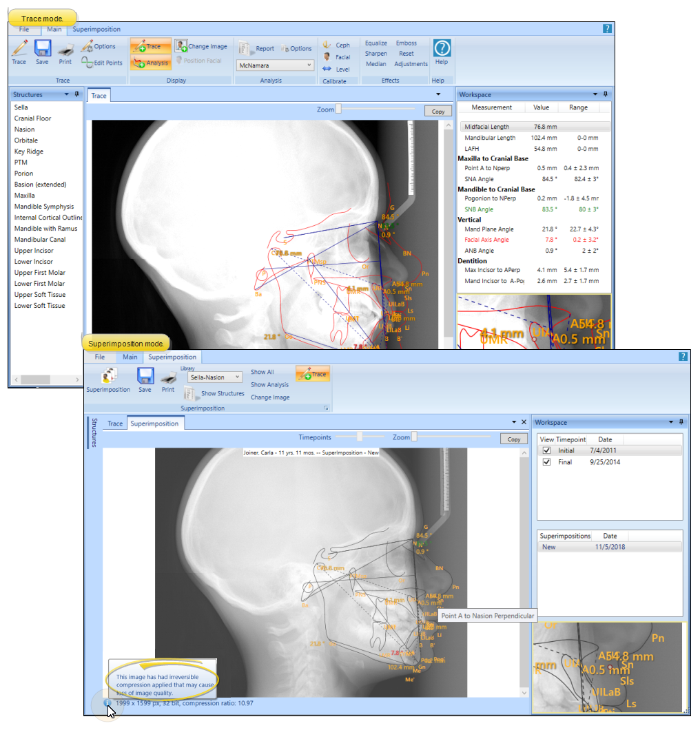Click the Change Image icon

[182, 46]
